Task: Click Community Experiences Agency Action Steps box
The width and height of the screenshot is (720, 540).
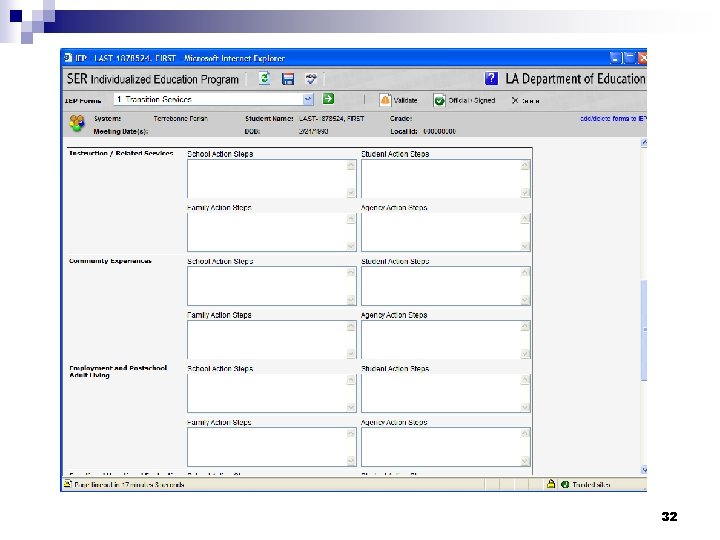Action: coord(445,340)
